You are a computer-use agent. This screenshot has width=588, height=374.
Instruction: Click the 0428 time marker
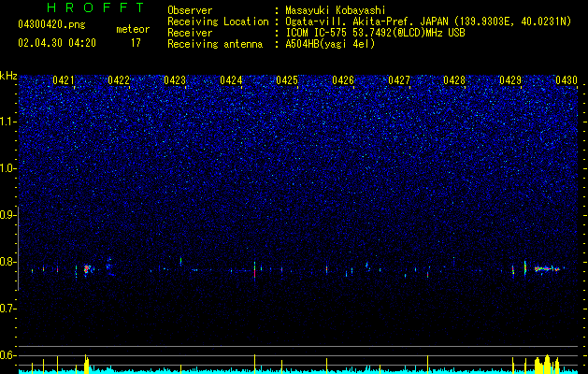click(x=454, y=80)
